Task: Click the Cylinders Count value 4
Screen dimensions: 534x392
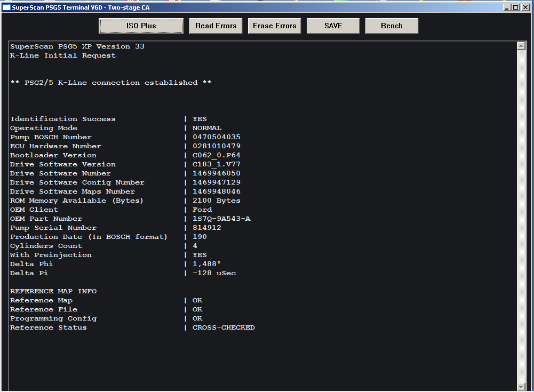Action: [x=195, y=246]
